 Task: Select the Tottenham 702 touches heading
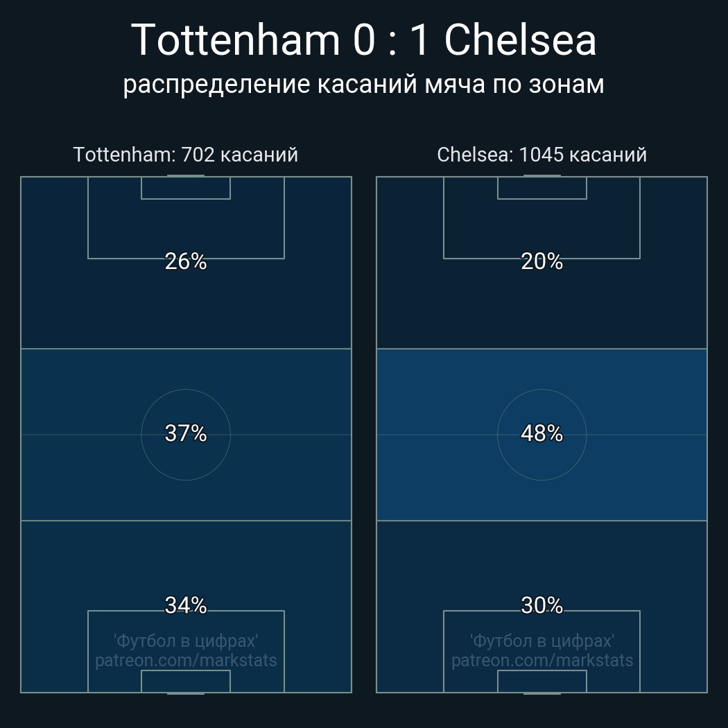pyautogui.click(x=186, y=155)
